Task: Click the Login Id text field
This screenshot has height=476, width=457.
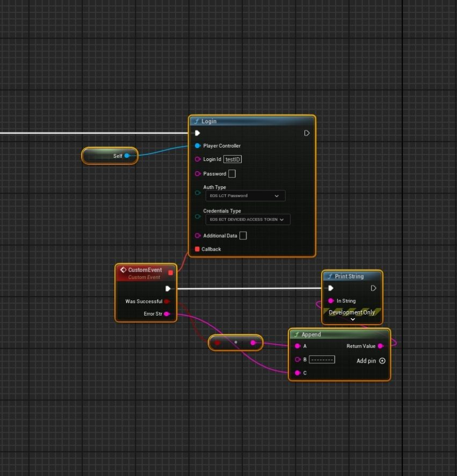Action: (x=233, y=159)
